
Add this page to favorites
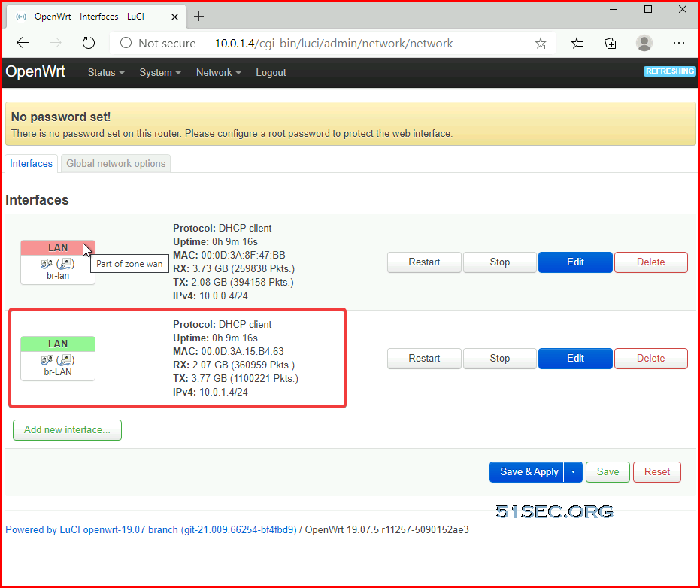coord(541,44)
